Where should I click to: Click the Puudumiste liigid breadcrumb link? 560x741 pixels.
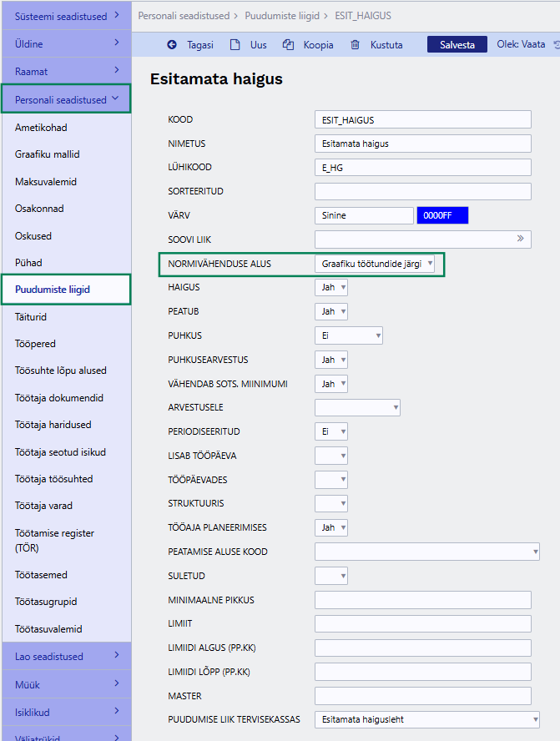coord(283,16)
